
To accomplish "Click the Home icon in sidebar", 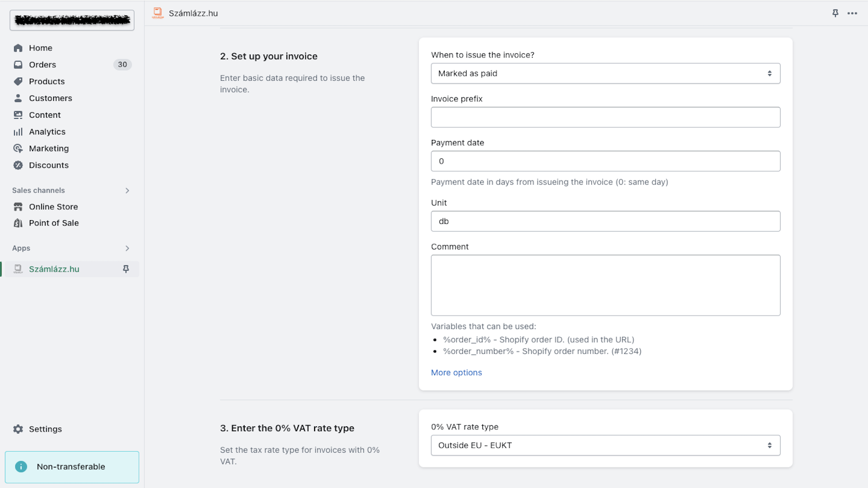I will coord(18,48).
